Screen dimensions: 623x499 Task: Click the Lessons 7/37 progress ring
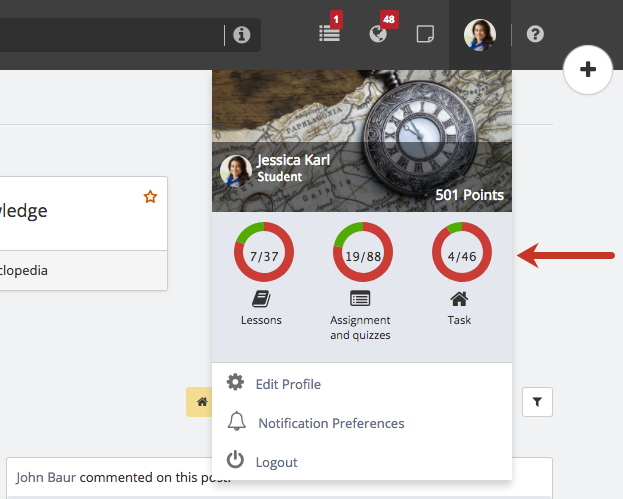tap(264, 252)
